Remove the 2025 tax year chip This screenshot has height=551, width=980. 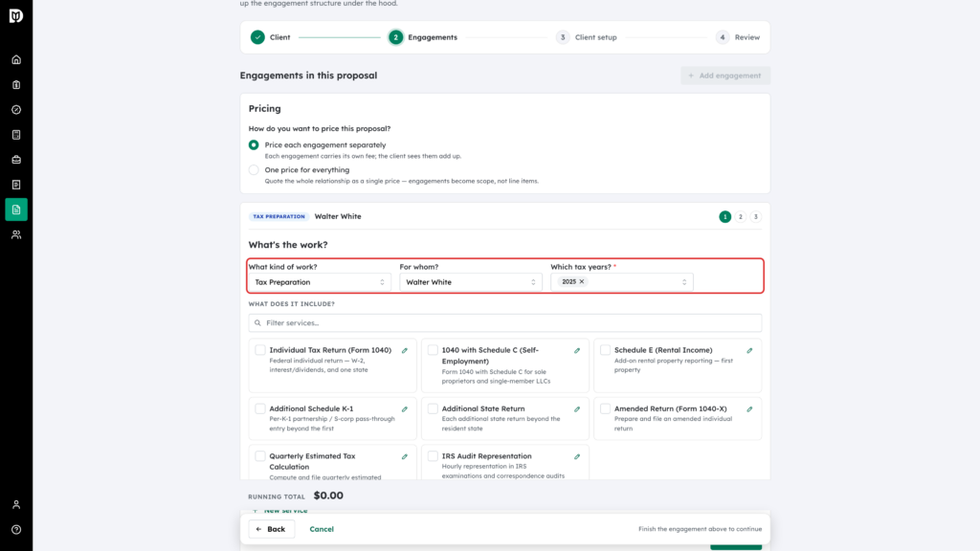pyautogui.click(x=582, y=282)
